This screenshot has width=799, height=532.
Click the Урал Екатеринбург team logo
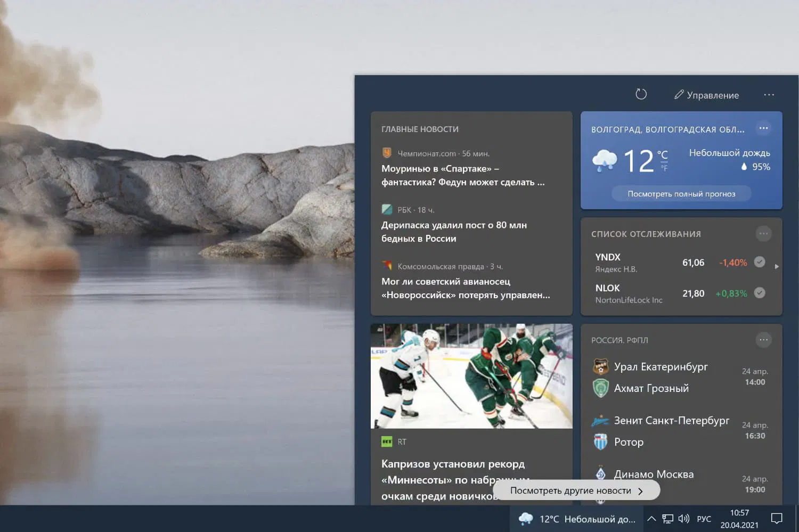tap(601, 366)
